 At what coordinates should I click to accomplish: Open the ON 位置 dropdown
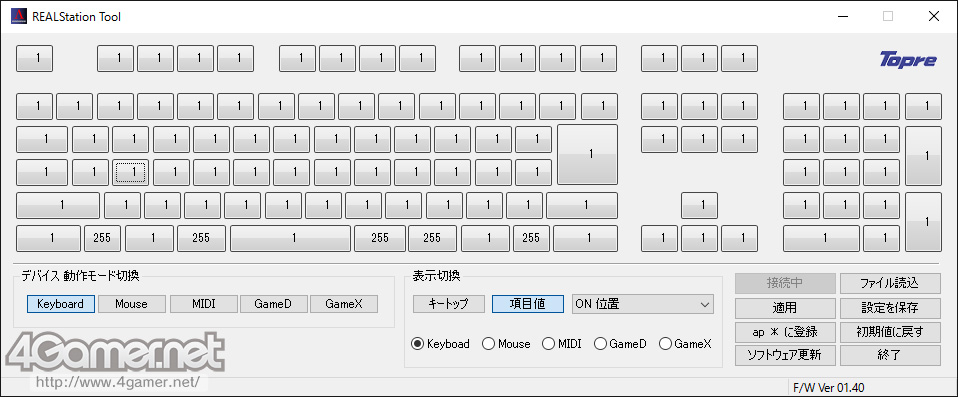point(643,304)
